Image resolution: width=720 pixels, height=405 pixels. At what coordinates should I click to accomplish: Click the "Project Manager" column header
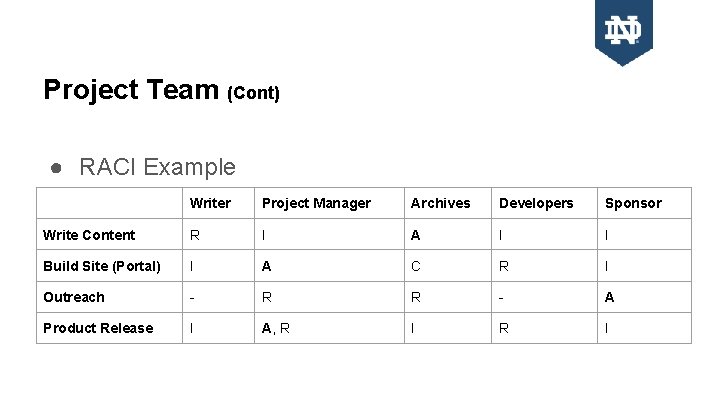pos(316,203)
